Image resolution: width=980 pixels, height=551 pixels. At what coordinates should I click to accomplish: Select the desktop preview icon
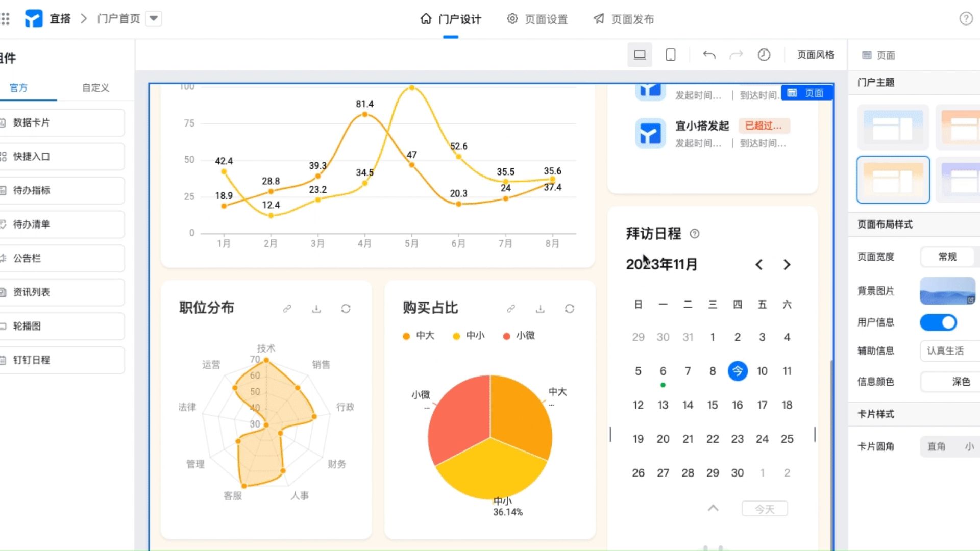(640, 55)
